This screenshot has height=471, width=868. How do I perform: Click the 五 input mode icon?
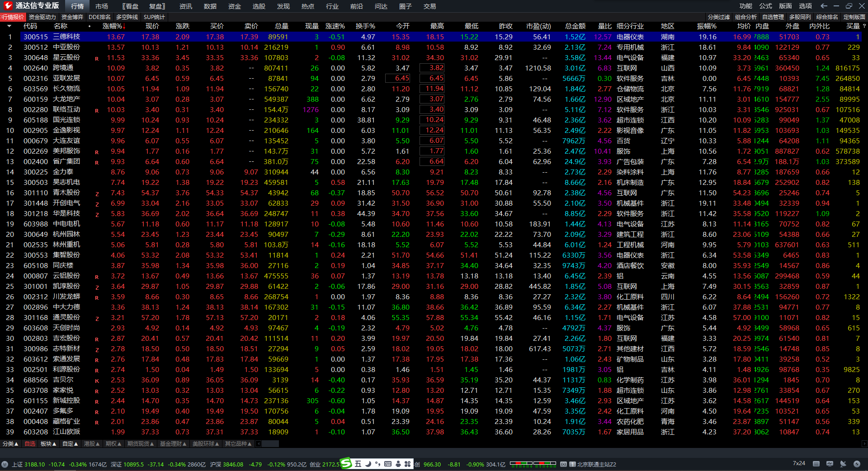(x=358, y=464)
